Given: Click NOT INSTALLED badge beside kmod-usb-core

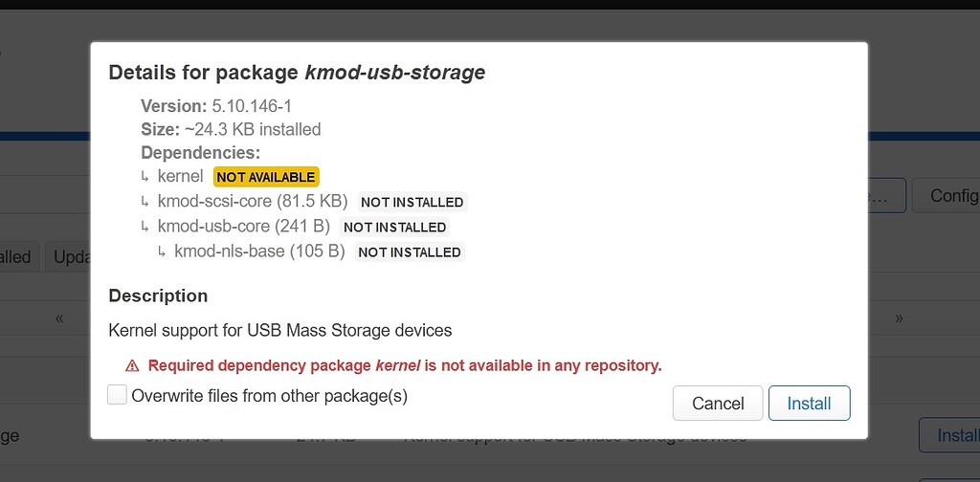Looking at the screenshot, I should coord(395,228).
